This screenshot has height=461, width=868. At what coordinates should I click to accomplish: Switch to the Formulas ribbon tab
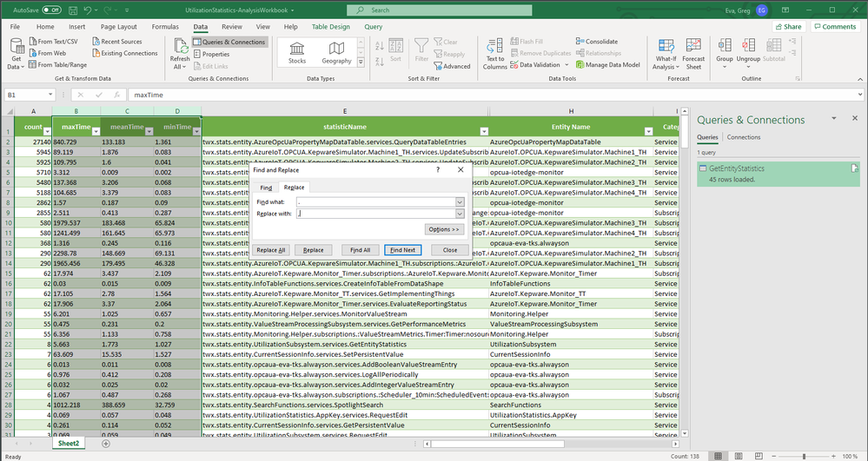165,27
